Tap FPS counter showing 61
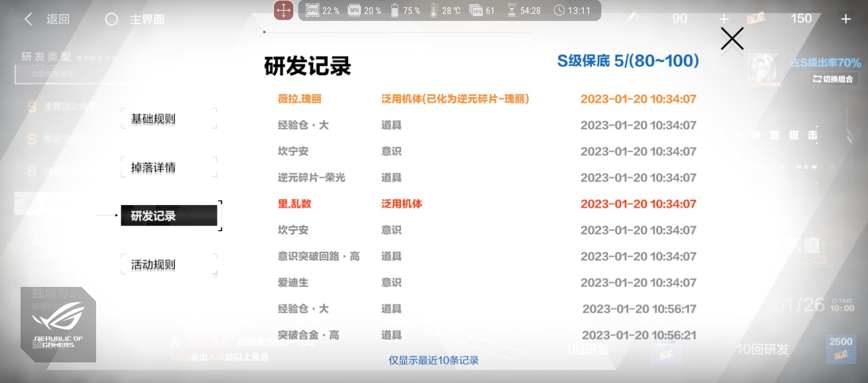 (x=482, y=11)
